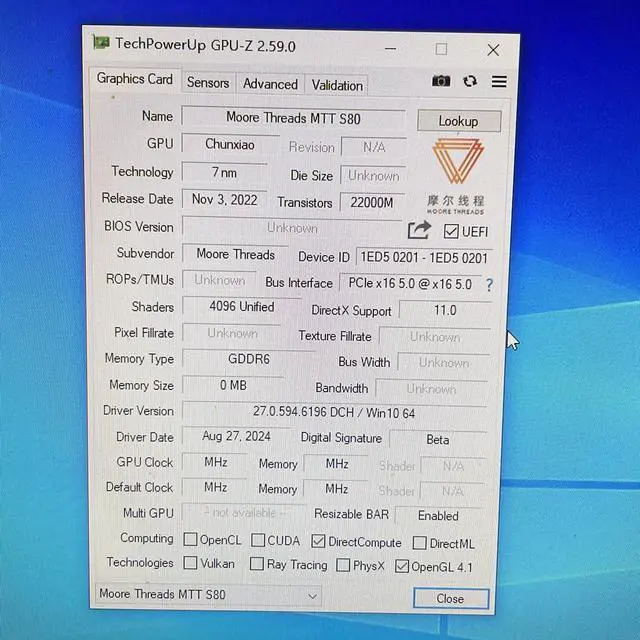Click the Die Size Unknown field
Image resolution: width=640 pixels, height=640 pixels.
pos(373,176)
